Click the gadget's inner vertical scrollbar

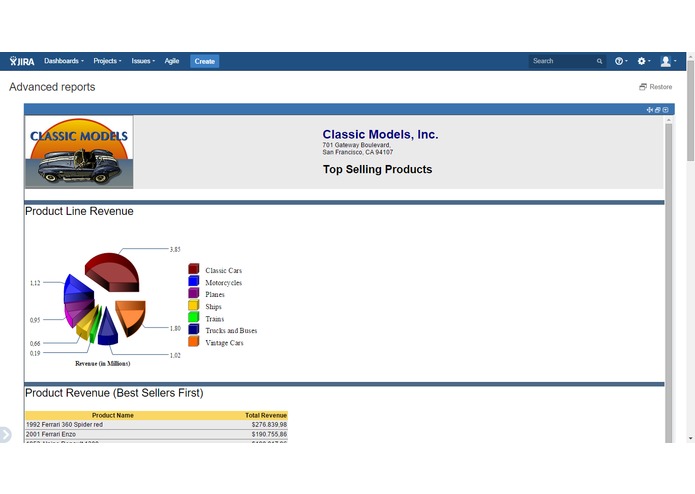[668, 279]
